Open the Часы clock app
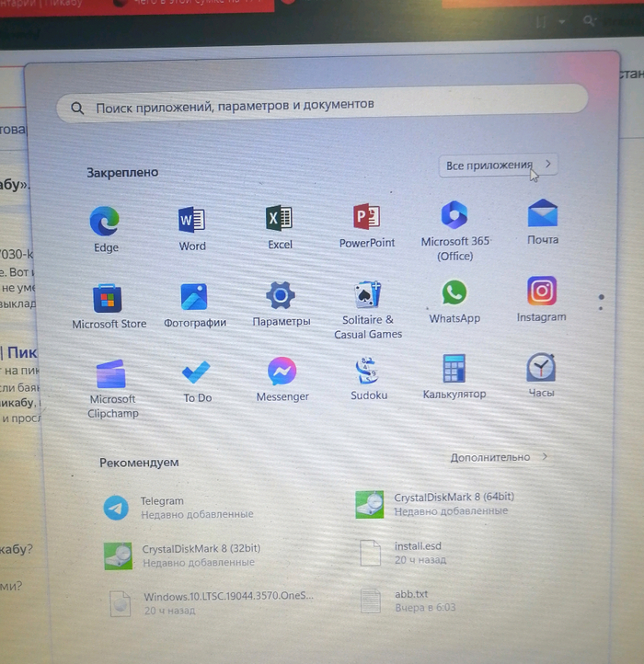Viewport: 644px width, 664px height. (541, 368)
